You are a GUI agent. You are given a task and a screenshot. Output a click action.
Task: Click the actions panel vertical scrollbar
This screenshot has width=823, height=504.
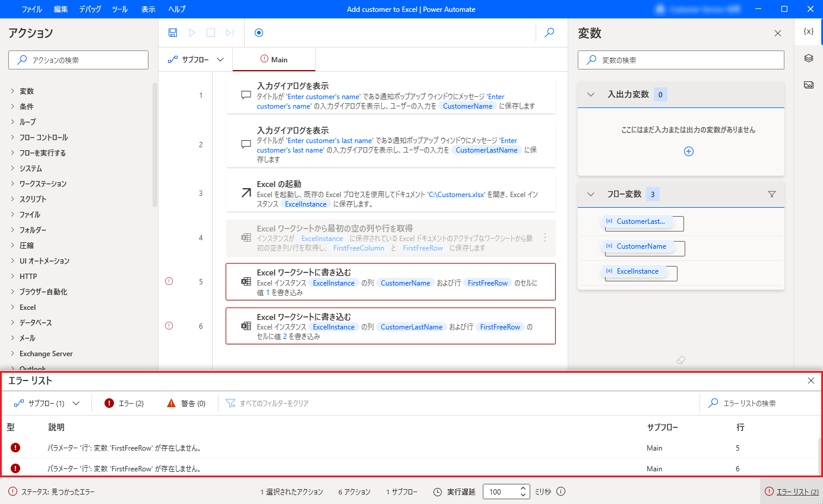(x=155, y=145)
